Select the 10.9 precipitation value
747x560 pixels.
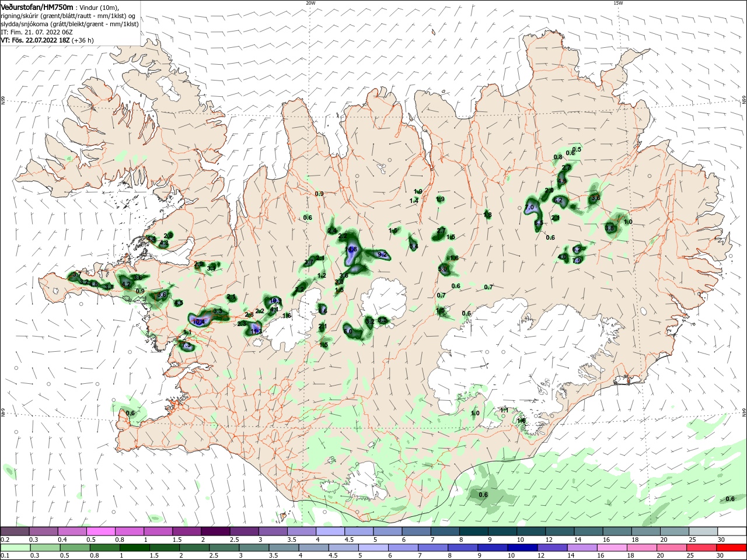pyautogui.click(x=275, y=301)
